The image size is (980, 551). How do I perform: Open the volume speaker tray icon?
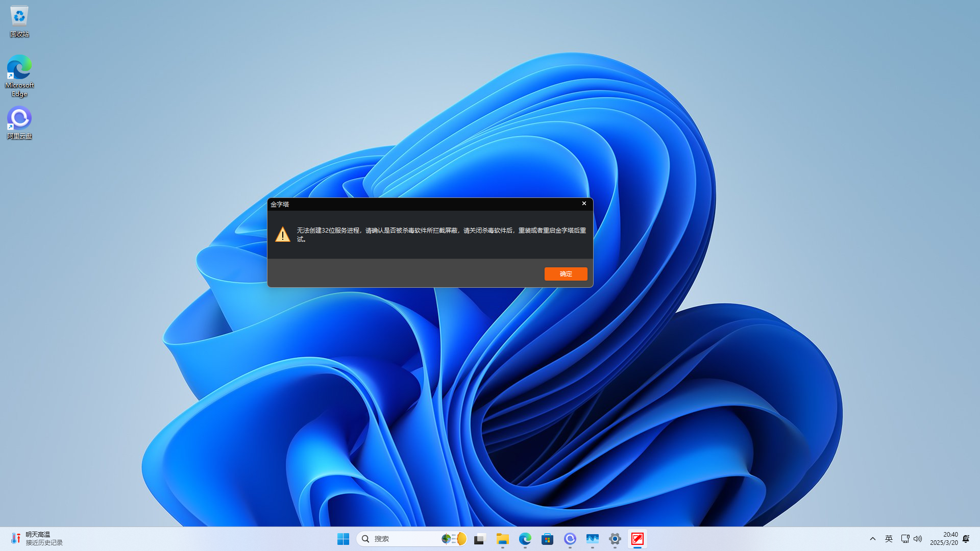pyautogui.click(x=918, y=539)
